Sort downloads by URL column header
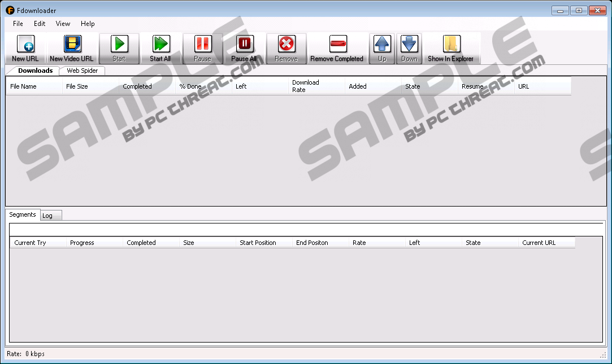Screen dimensions: 612x364 [542, 86]
